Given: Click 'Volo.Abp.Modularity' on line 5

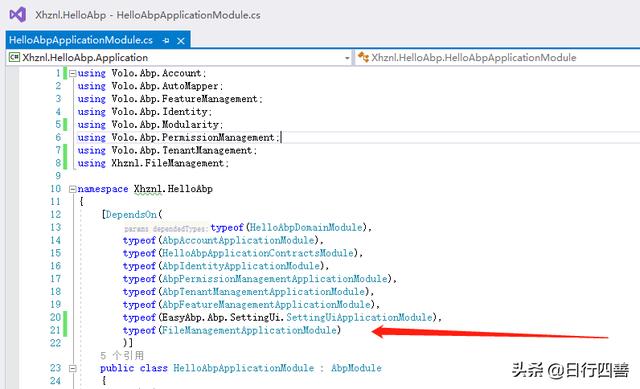Looking at the screenshot, I should pyautogui.click(x=165, y=124).
